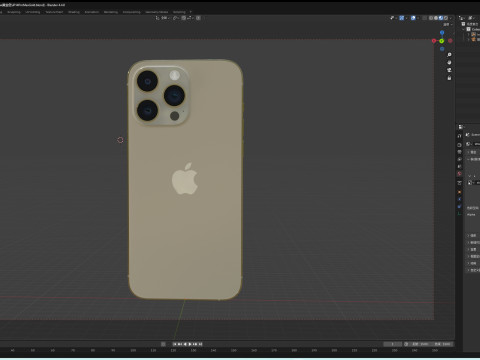The width and height of the screenshot is (480, 360).
Task: Toggle auto keying record button
Action: 163,344
